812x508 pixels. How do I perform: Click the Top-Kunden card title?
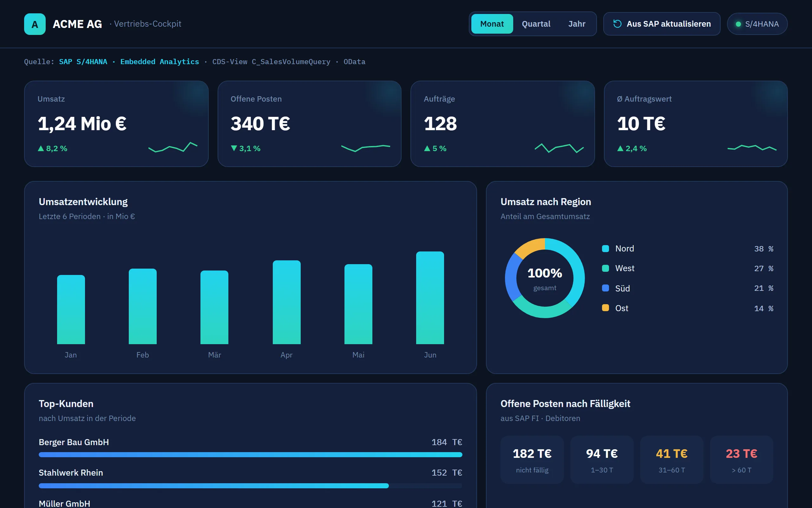[66, 404]
